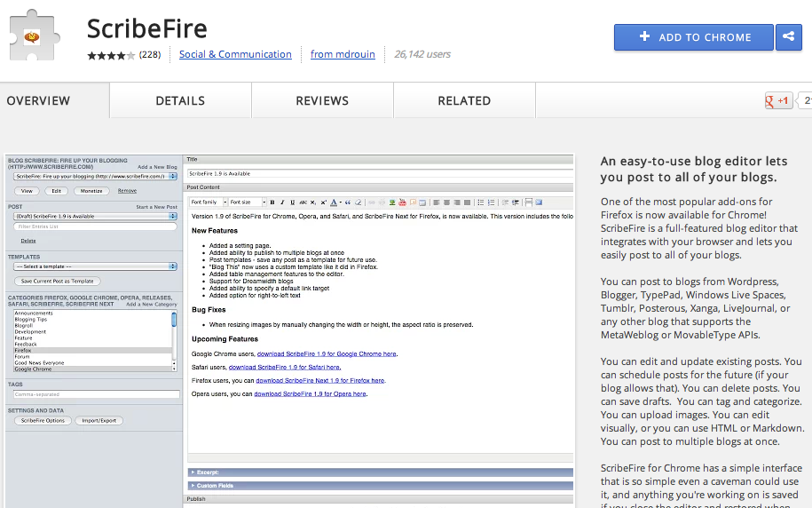Center align text in editor
The height and width of the screenshot is (508, 812).
coord(446,202)
